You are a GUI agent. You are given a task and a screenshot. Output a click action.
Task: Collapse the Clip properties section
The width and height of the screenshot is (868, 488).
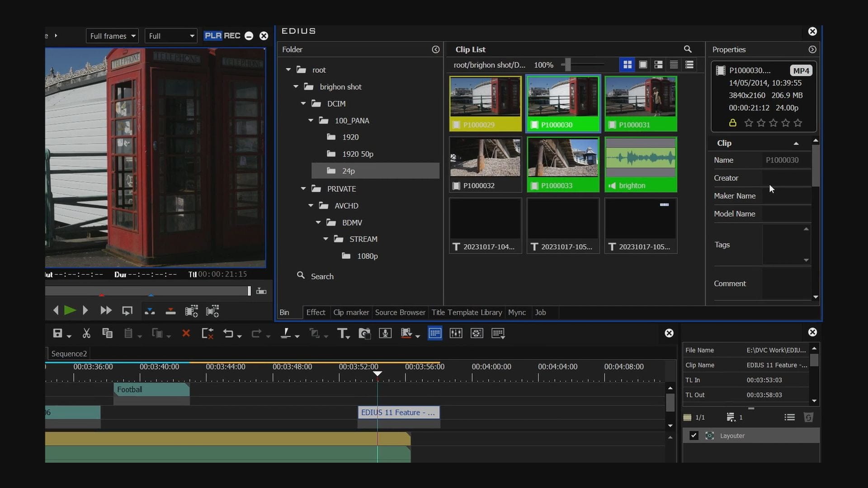pyautogui.click(x=796, y=143)
